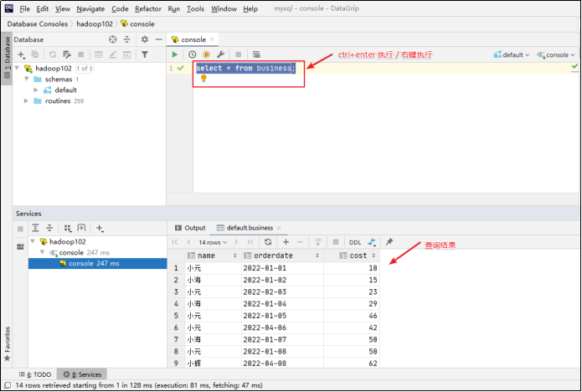The image size is (582, 392).
Task: Toggle in-editor results view icon
Action: pyautogui.click(x=256, y=54)
